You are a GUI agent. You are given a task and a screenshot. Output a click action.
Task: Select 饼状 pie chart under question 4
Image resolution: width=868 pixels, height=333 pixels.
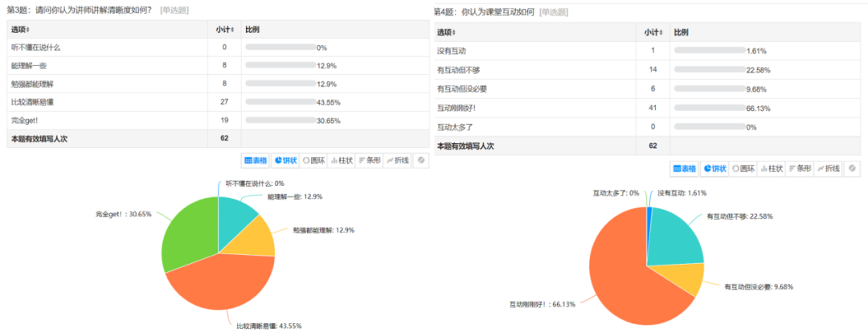point(715,169)
